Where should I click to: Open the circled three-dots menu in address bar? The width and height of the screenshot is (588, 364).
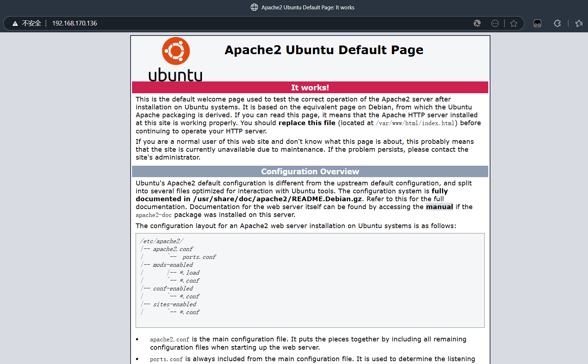tap(495, 23)
